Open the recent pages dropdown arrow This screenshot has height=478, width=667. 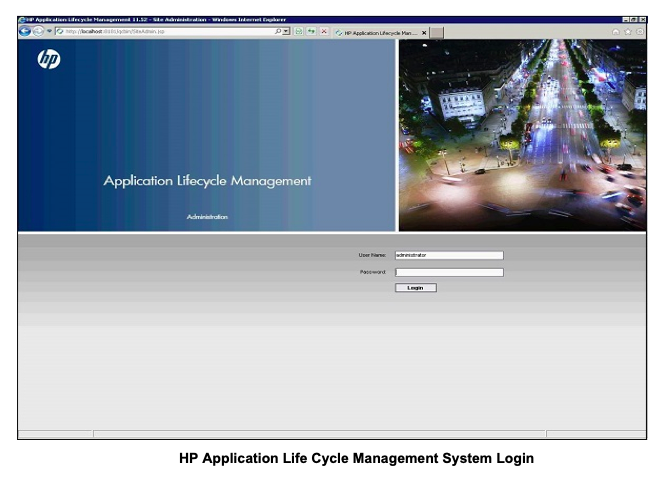pyautogui.click(x=49, y=31)
